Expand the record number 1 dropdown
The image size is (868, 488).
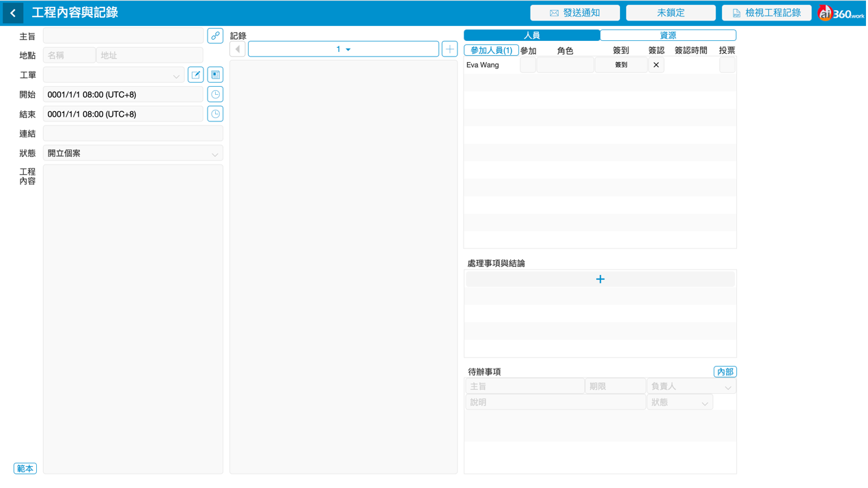pyautogui.click(x=343, y=49)
